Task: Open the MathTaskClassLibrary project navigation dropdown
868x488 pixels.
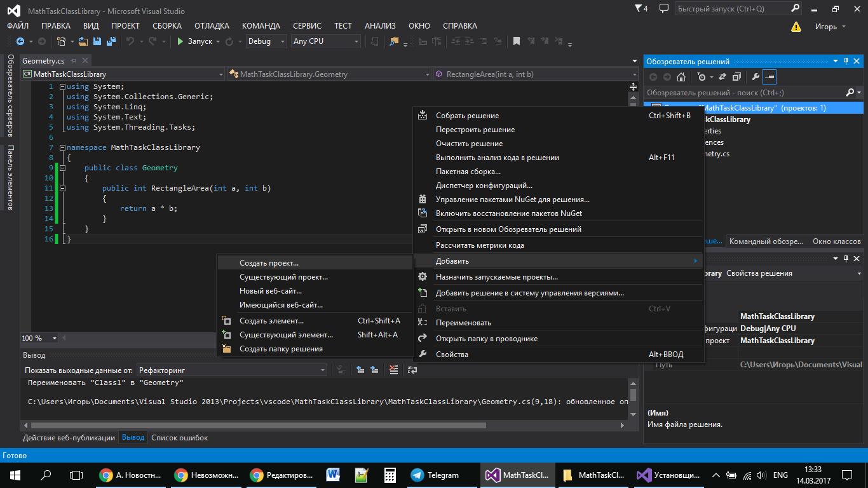Action: point(123,74)
